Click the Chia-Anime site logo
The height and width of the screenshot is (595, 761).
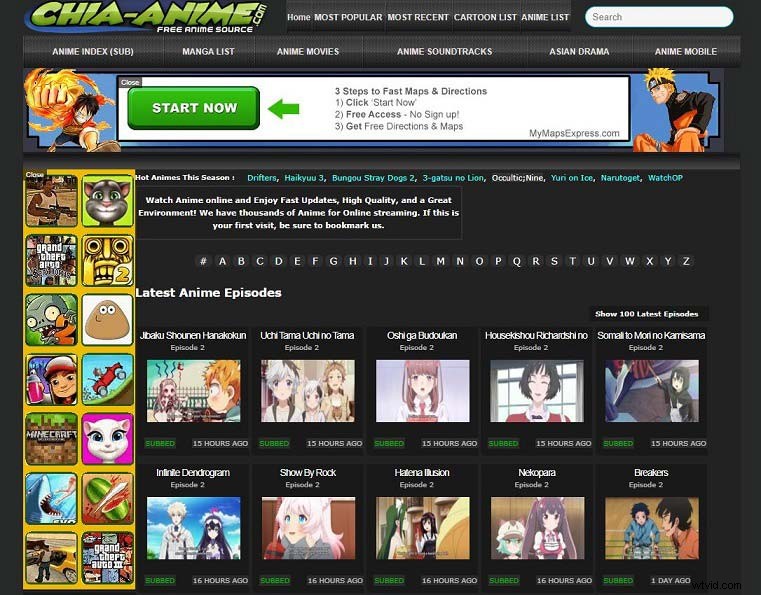(x=148, y=17)
